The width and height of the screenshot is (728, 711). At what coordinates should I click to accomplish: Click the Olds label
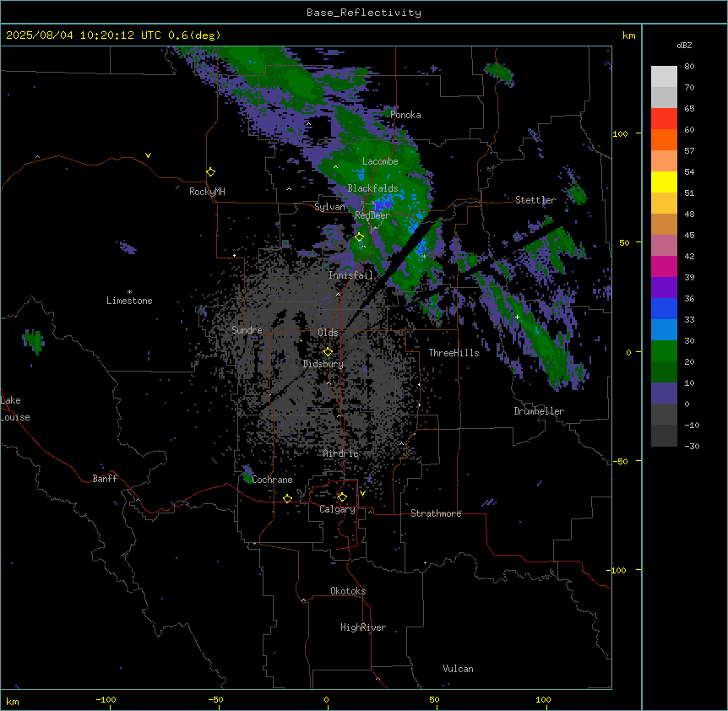coord(328,333)
